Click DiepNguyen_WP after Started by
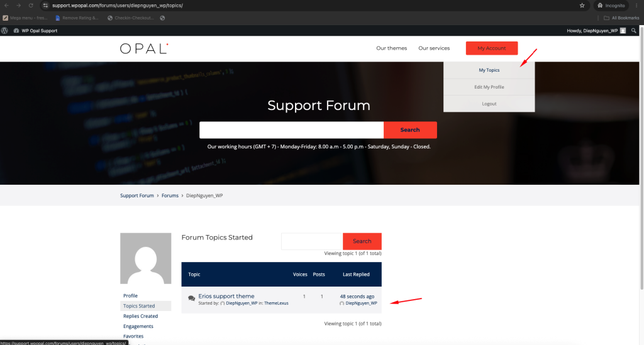 (x=241, y=304)
